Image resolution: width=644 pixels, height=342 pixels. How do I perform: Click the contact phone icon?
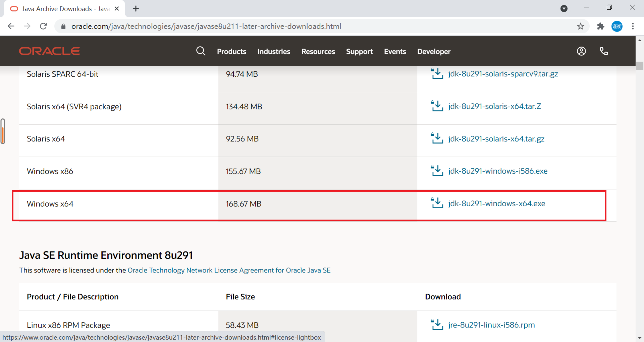click(604, 51)
